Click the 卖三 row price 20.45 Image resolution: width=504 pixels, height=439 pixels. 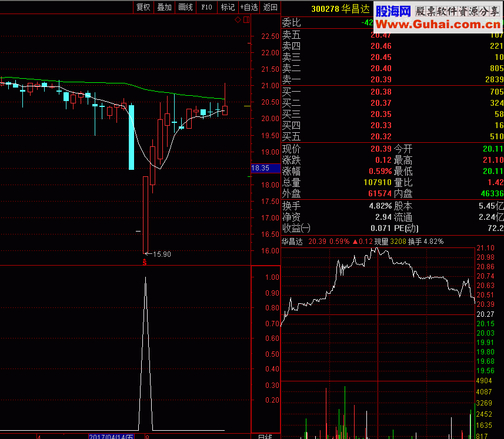click(x=381, y=57)
